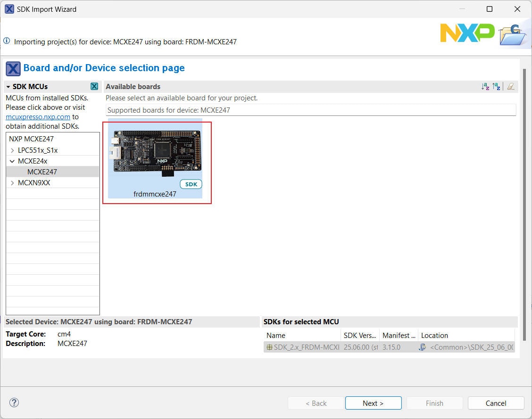Viewport: 532px width, 419px height.
Task: Collapse the SDK MCUs section
Action: (8, 87)
